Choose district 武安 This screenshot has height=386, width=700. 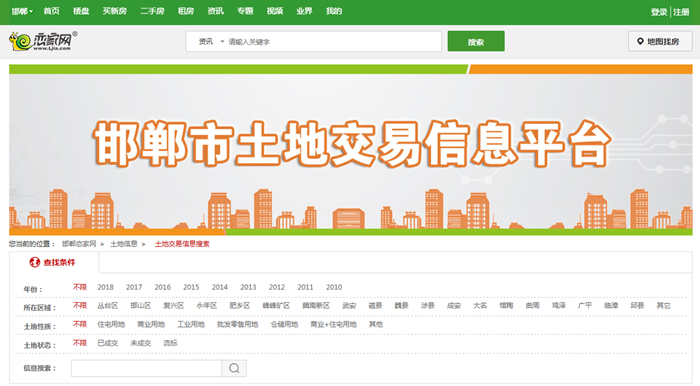pyautogui.click(x=349, y=306)
